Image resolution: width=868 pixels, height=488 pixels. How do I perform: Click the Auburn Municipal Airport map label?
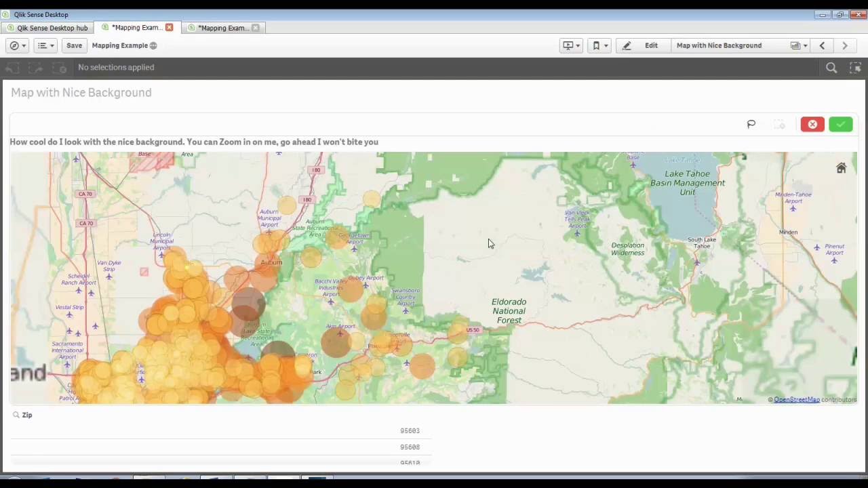(x=270, y=218)
